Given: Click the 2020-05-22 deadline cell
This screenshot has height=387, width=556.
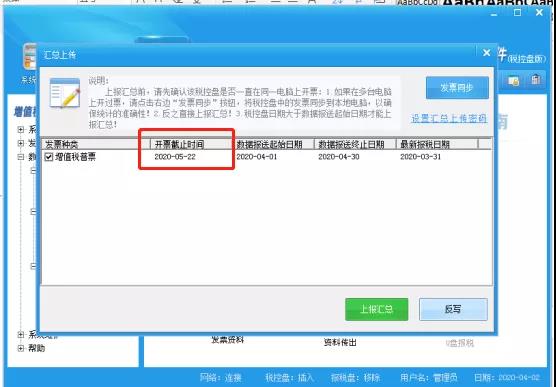Looking at the screenshot, I should click(x=175, y=157).
